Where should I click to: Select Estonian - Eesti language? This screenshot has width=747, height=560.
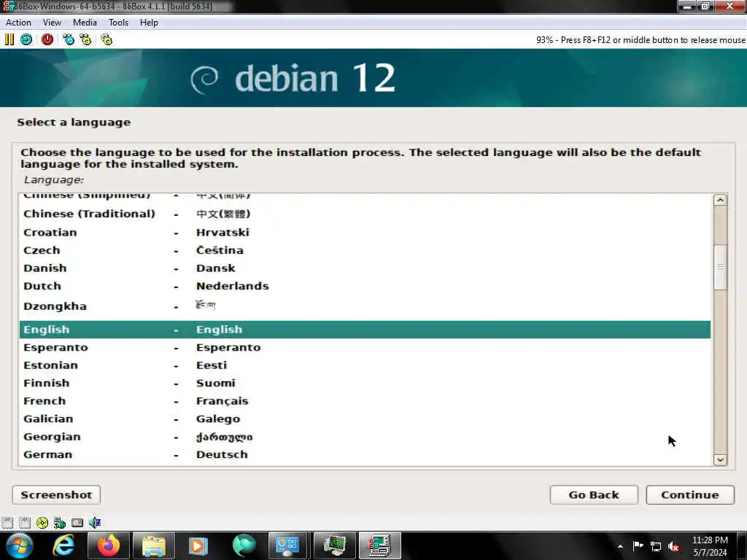coord(365,365)
